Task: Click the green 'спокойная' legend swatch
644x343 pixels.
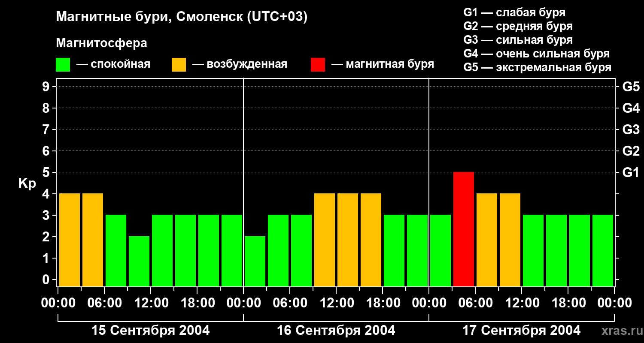Action: click(63, 65)
